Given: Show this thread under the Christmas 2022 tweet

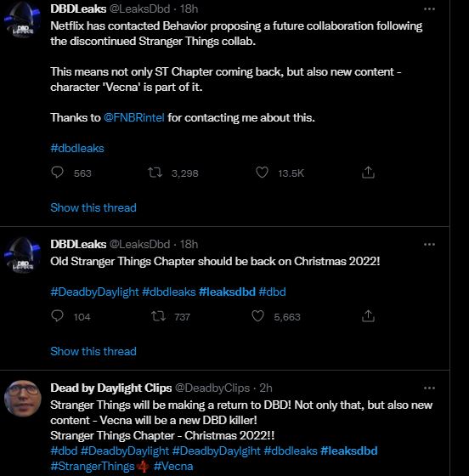Looking at the screenshot, I should (x=93, y=351).
